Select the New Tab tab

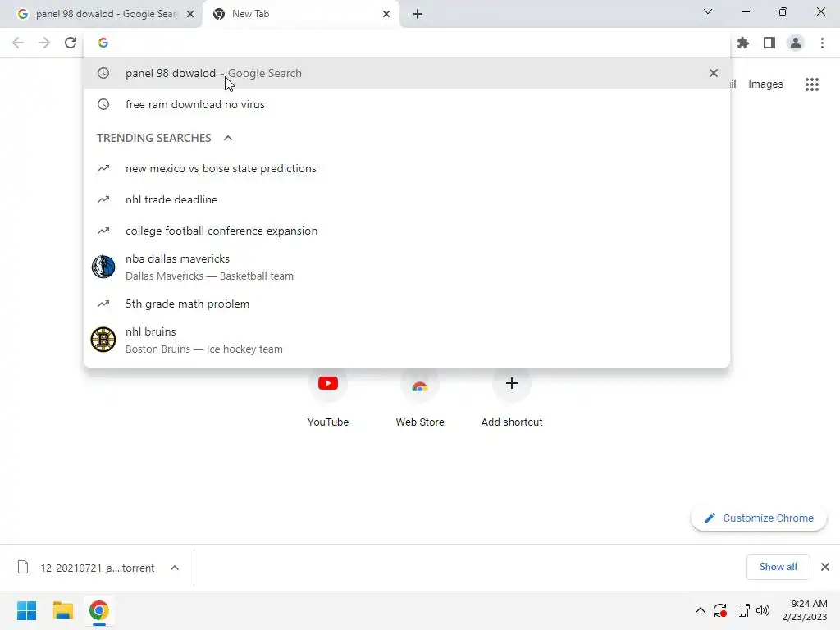[x=301, y=14]
